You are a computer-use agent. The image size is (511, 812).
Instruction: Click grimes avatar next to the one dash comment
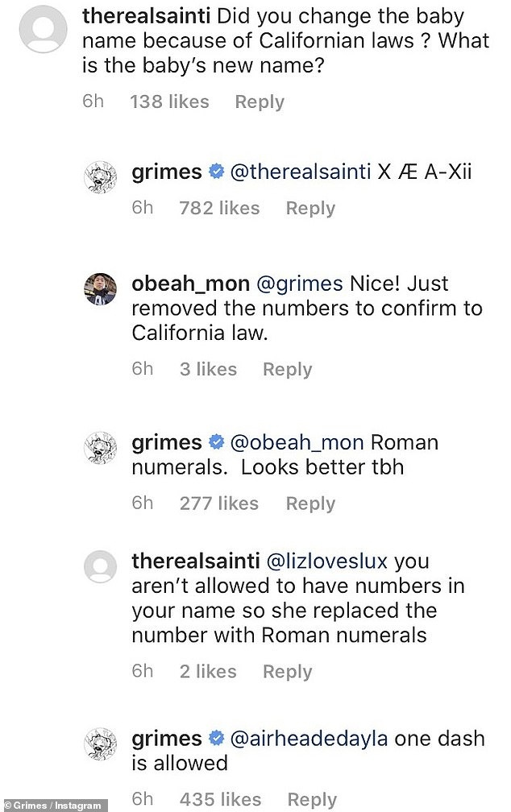tap(102, 744)
